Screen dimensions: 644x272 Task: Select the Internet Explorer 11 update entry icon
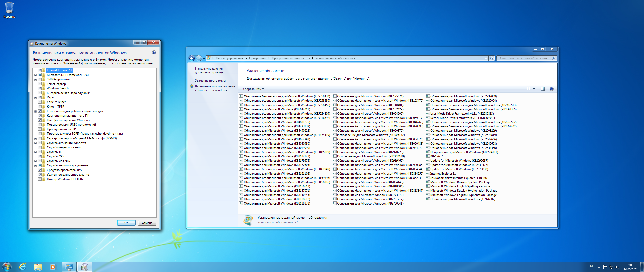point(428,173)
